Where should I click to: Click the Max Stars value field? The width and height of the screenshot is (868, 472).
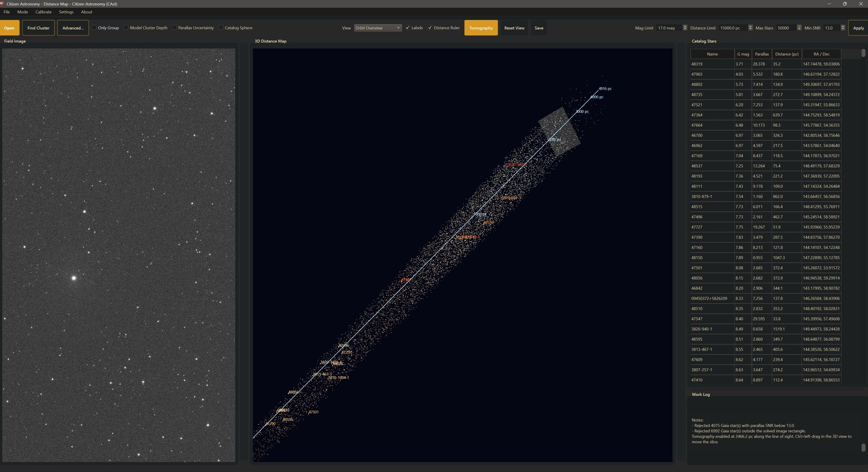pos(786,28)
